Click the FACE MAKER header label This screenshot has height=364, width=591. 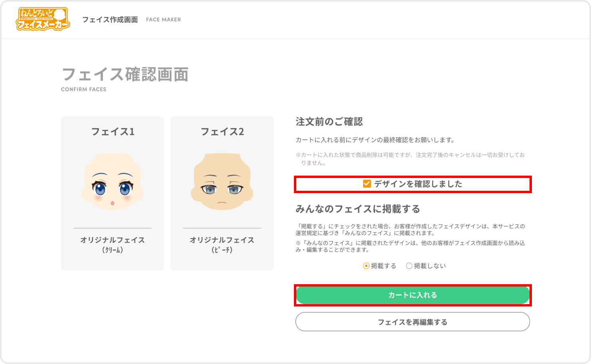point(163,20)
